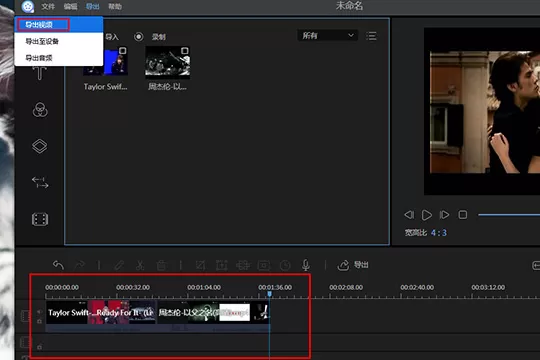Mute the first video track
The image size is (540, 360).
click(39, 312)
